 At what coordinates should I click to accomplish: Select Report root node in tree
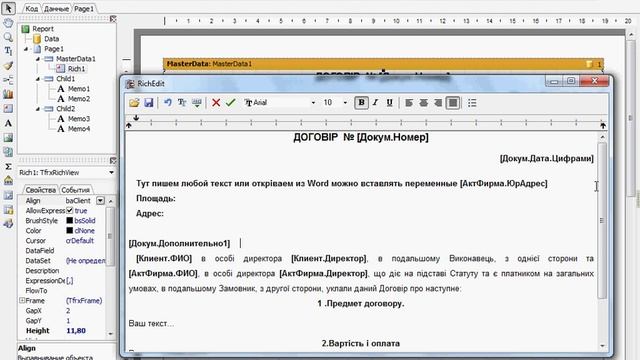click(43, 29)
